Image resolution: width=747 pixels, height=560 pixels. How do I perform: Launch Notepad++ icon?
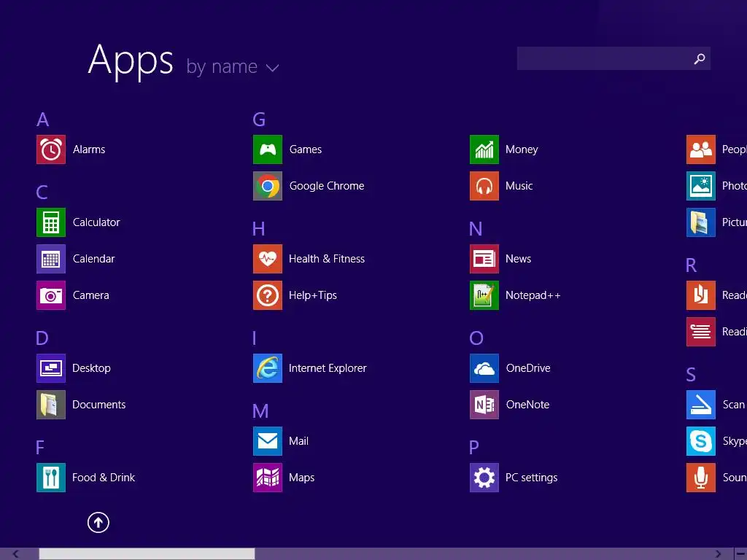coord(484,295)
